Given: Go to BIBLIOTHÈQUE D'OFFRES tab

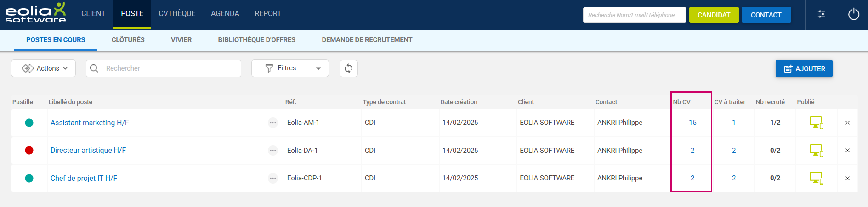Looking at the screenshot, I should pyautogui.click(x=256, y=40).
